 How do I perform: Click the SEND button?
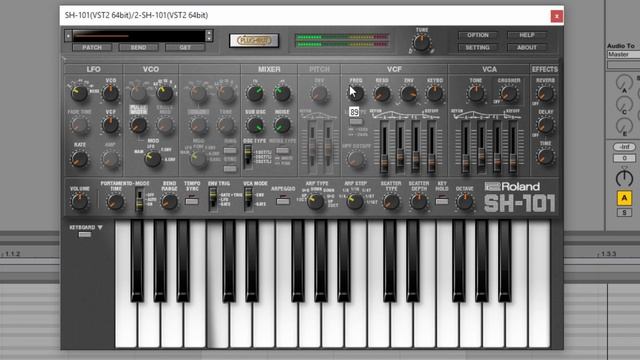click(x=138, y=48)
